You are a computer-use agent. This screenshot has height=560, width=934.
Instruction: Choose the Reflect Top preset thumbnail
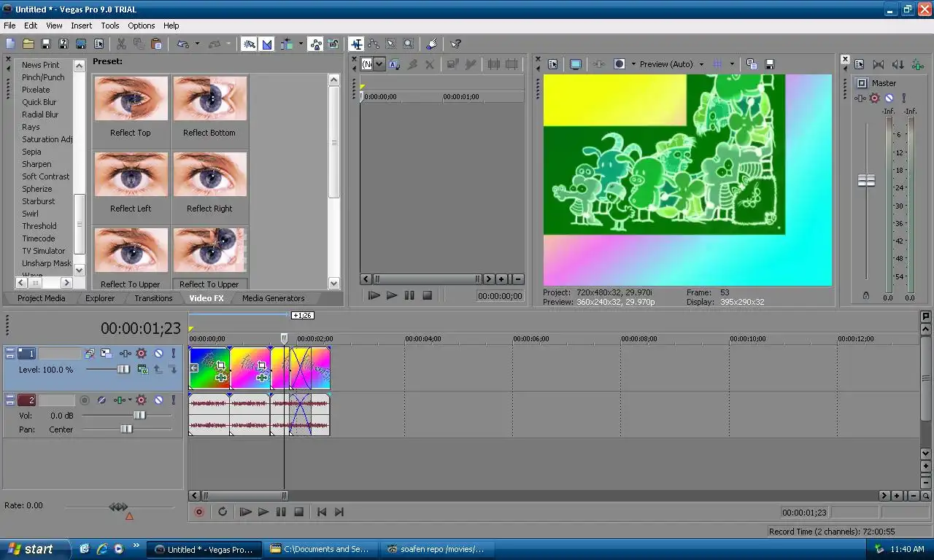131,99
